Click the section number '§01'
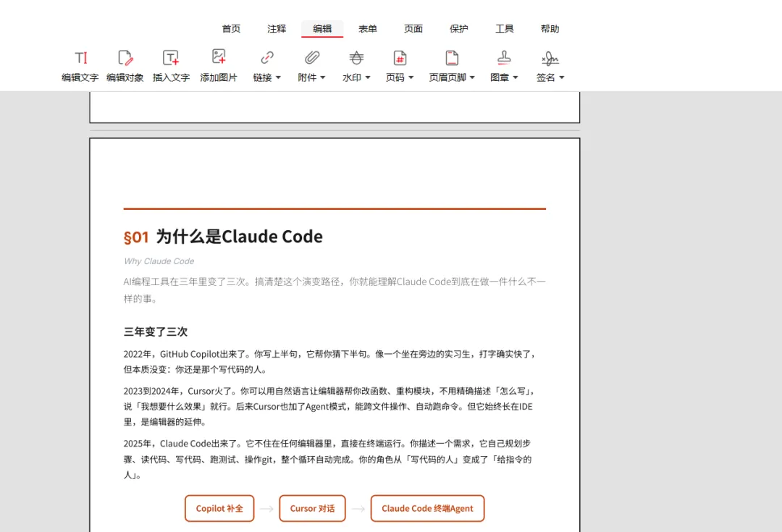The image size is (782, 532). 136,237
